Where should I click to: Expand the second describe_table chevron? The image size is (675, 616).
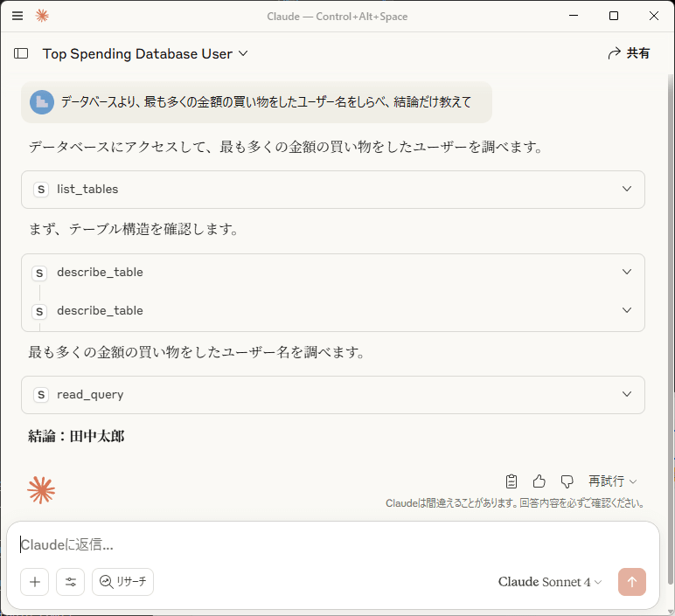click(x=627, y=310)
